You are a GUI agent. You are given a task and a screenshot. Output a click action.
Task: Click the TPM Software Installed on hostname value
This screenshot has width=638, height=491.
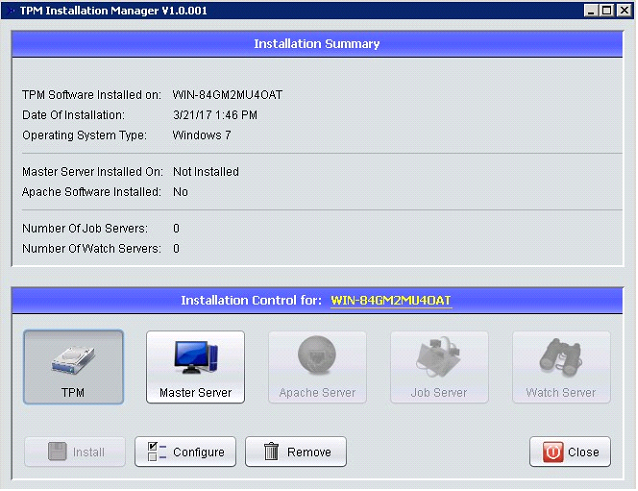point(227,95)
